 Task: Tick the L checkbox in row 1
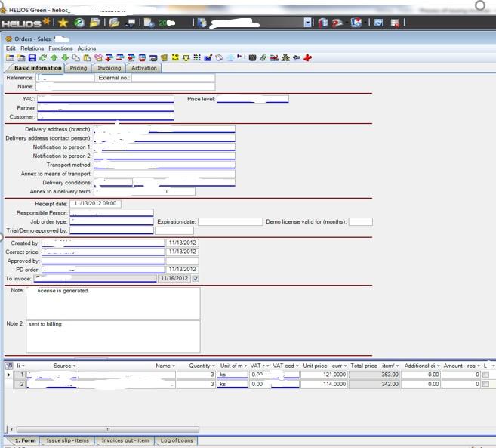[485, 375]
